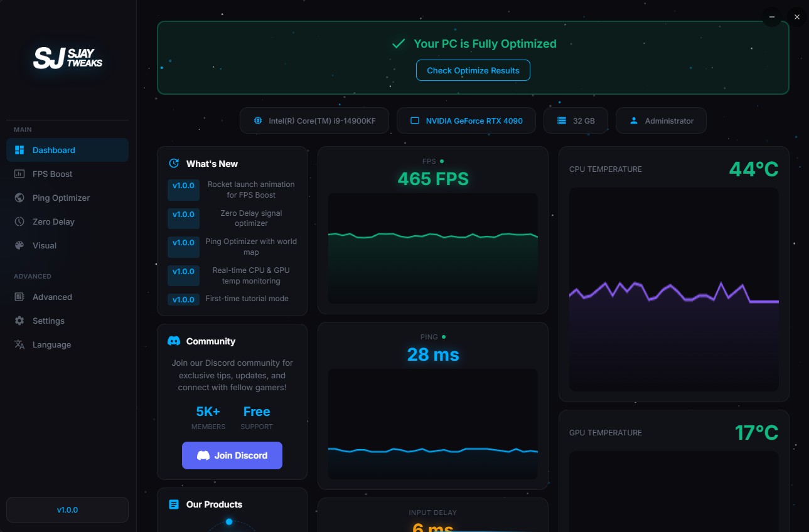Click the Discord icon beside the Community heading
The image size is (809, 532).
click(174, 341)
